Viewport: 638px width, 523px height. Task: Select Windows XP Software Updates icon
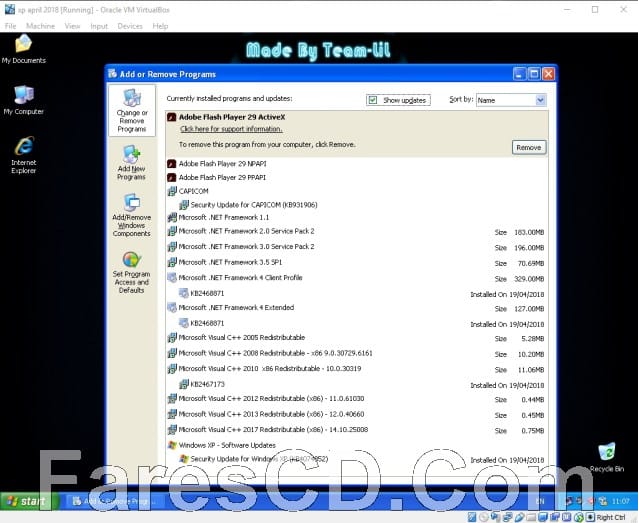(x=172, y=445)
